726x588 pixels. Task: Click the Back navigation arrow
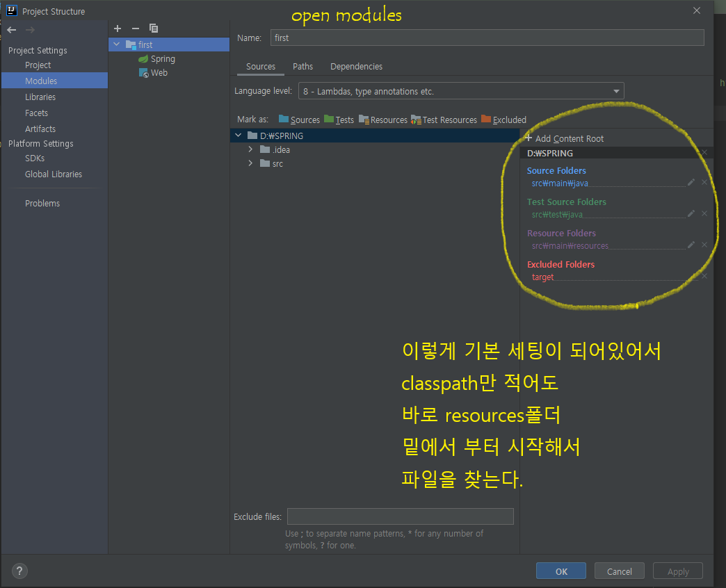(x=11, y=29)
